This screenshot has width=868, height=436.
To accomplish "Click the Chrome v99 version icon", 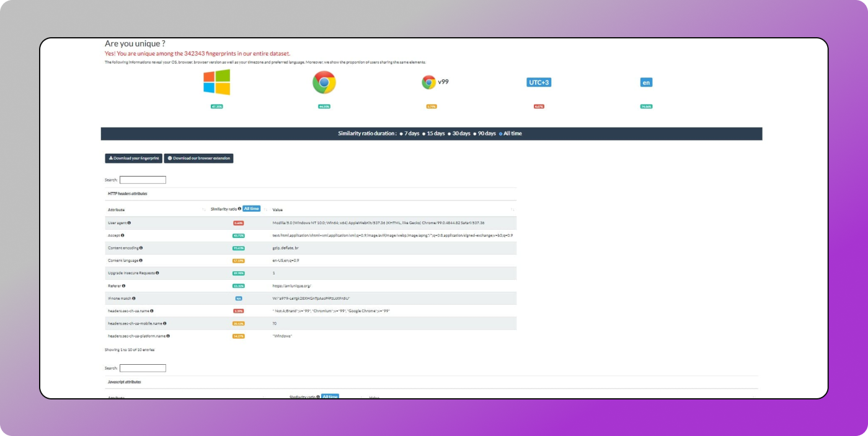I will coord(428,82).
